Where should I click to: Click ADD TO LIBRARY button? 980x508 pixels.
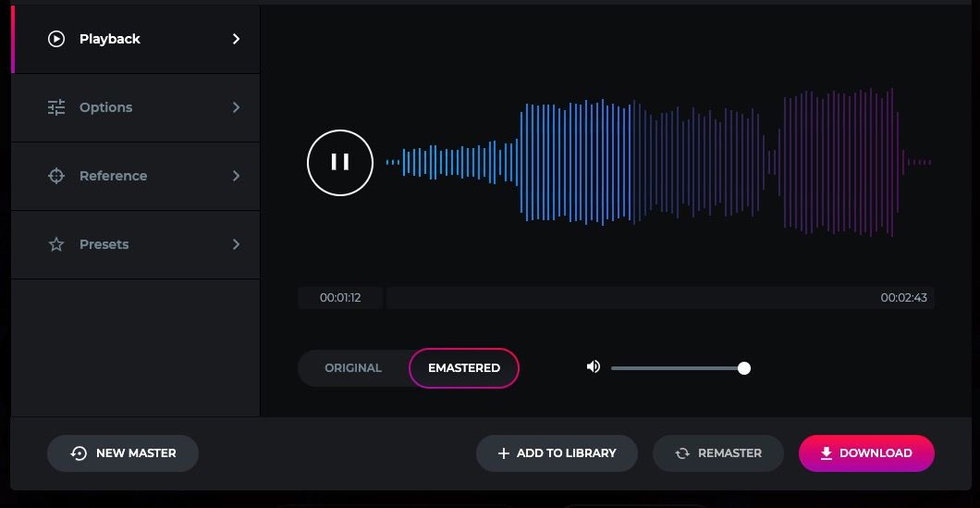pos(557,453)
